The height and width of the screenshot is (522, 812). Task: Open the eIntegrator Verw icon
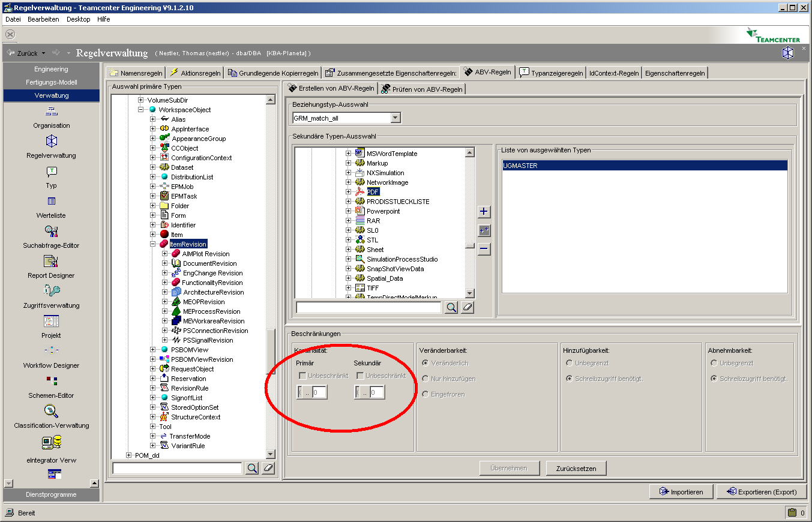(x=52, y=443)
